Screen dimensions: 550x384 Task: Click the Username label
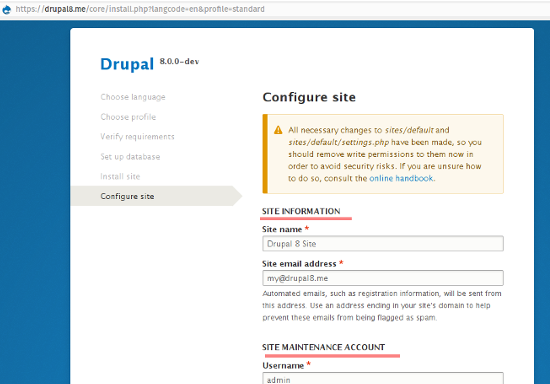(283, 366)
